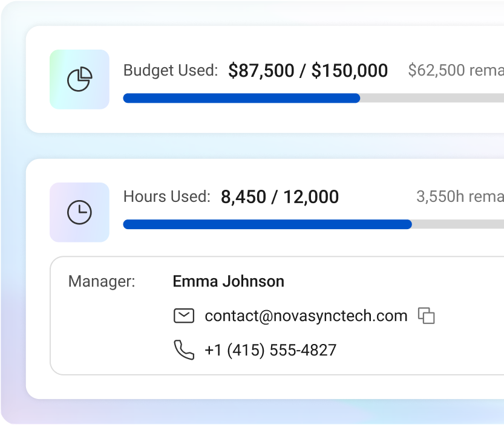This screenshot has width=504, height=425.
Task: Select the 8,450 / 12,000 hours value
Action: (x=280, y=197)
